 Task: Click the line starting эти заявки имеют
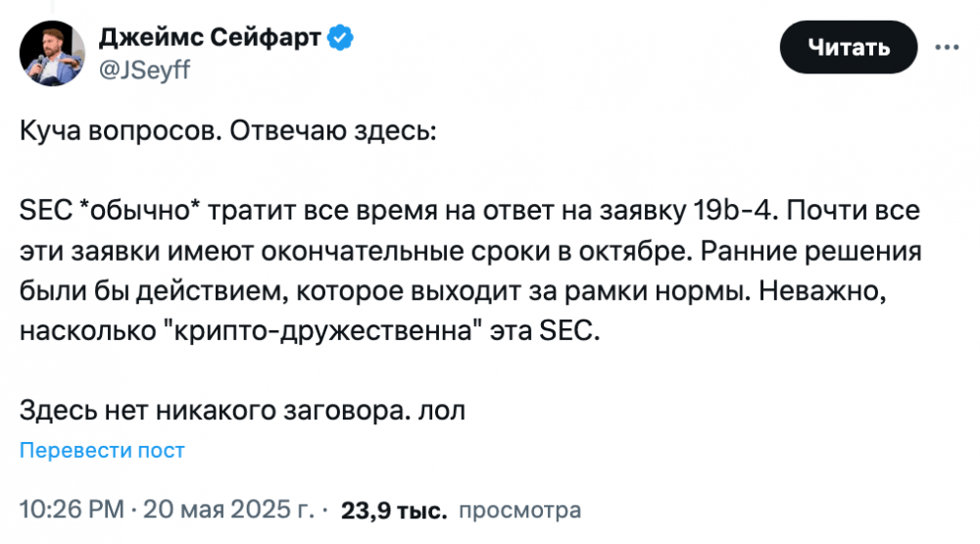tap(470, 251)
